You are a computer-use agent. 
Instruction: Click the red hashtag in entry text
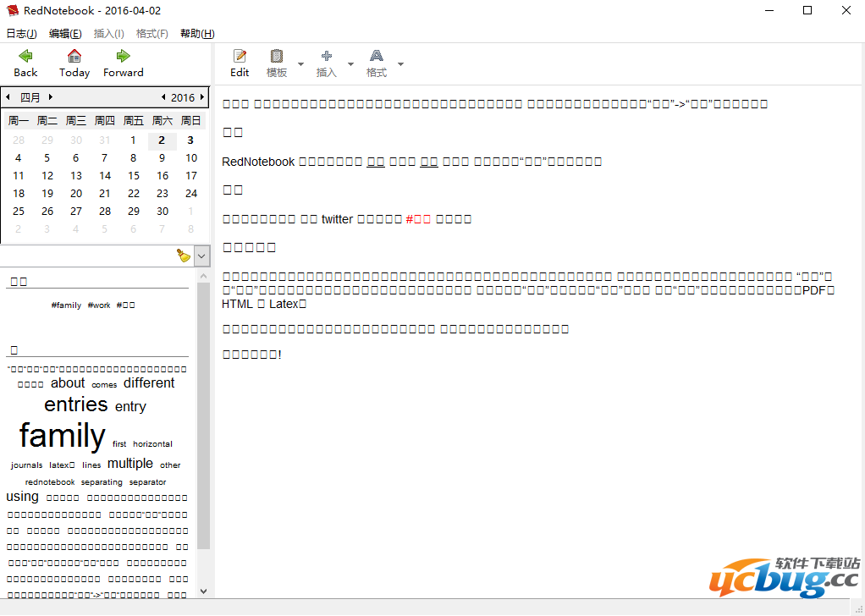click(418, 219)
